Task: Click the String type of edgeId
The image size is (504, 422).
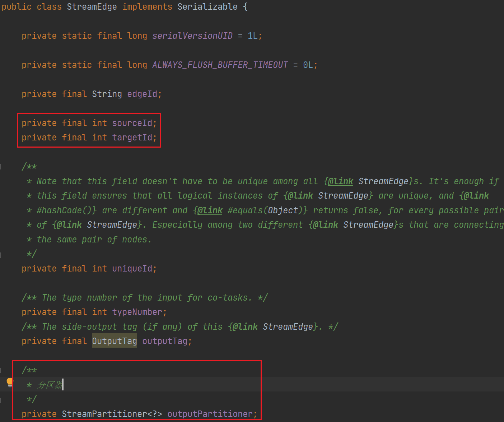Action: pyautogui.click(x=107, y=94)
